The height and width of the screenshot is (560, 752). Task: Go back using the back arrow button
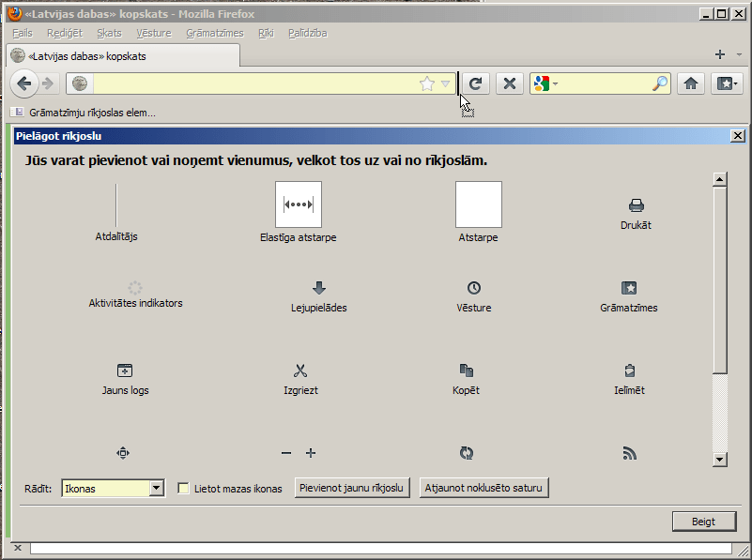coord(24,83)
